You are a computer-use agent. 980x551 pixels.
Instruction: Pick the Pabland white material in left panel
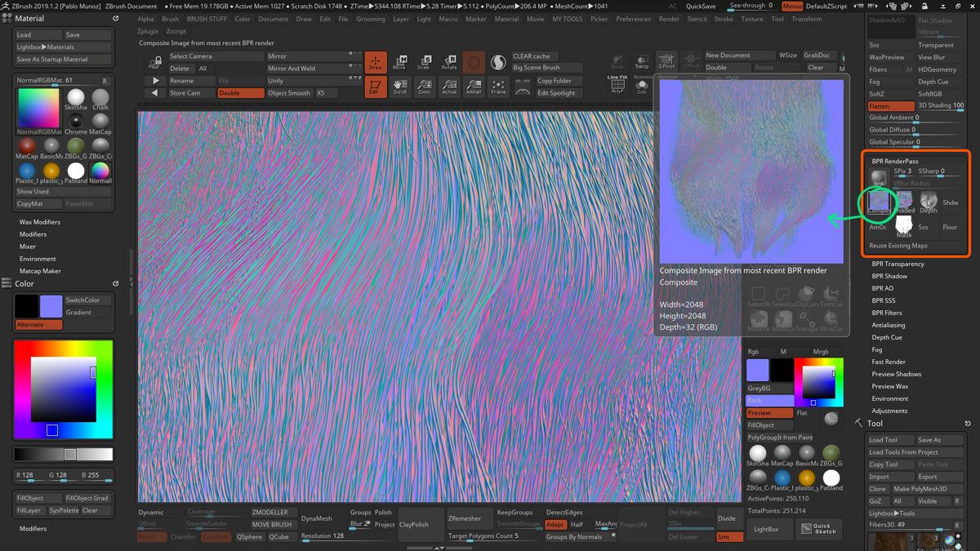(76, 172)
